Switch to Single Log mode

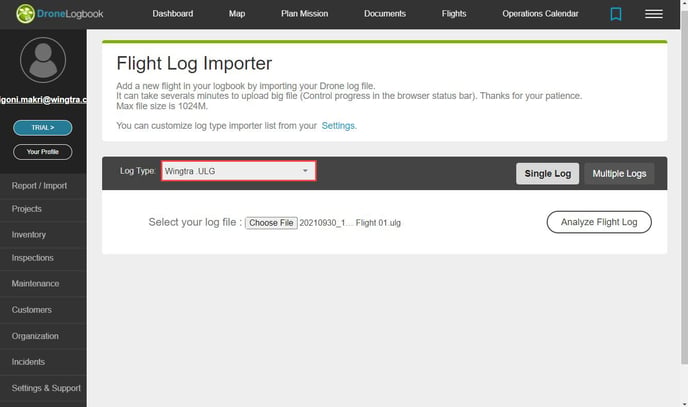pos(547,173)
